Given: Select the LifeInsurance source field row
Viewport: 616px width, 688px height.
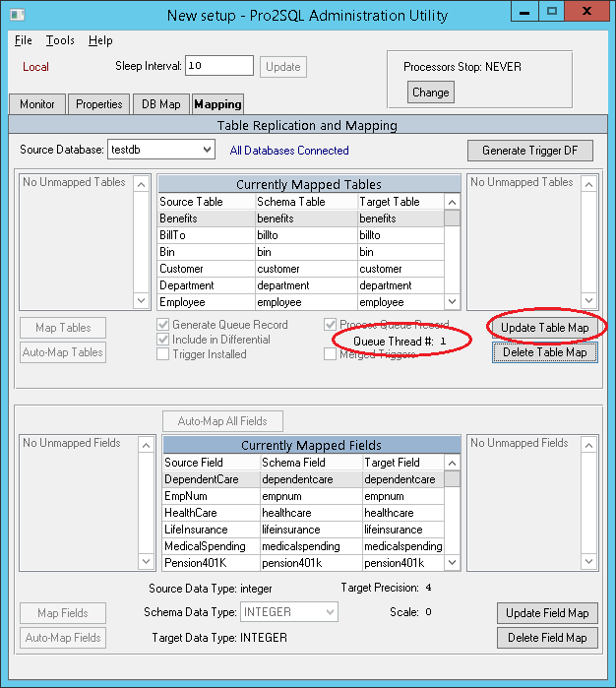Looking at the screenshot, I should (304, 530).
